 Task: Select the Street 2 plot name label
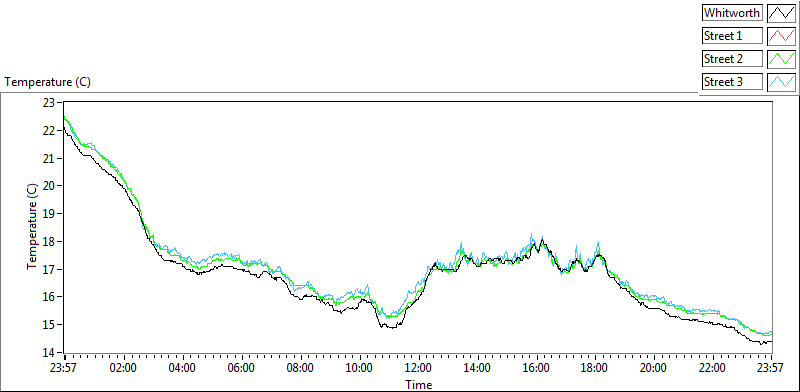pos(732,59)
